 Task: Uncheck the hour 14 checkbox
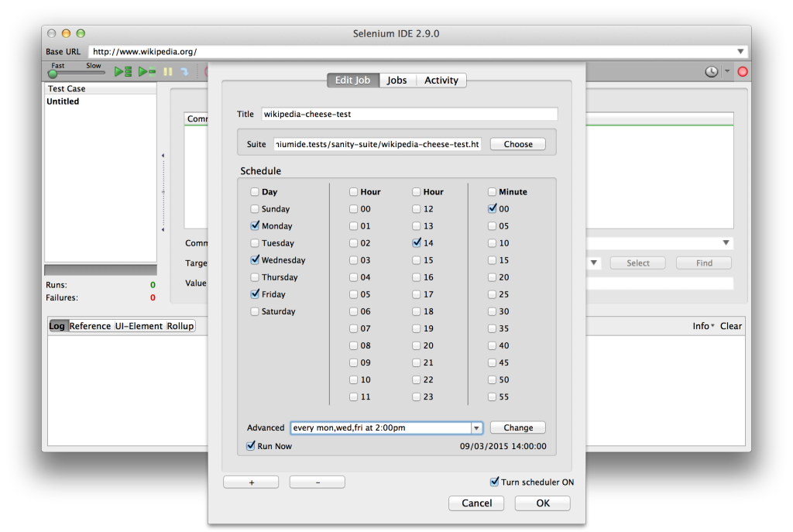[416, 242]
